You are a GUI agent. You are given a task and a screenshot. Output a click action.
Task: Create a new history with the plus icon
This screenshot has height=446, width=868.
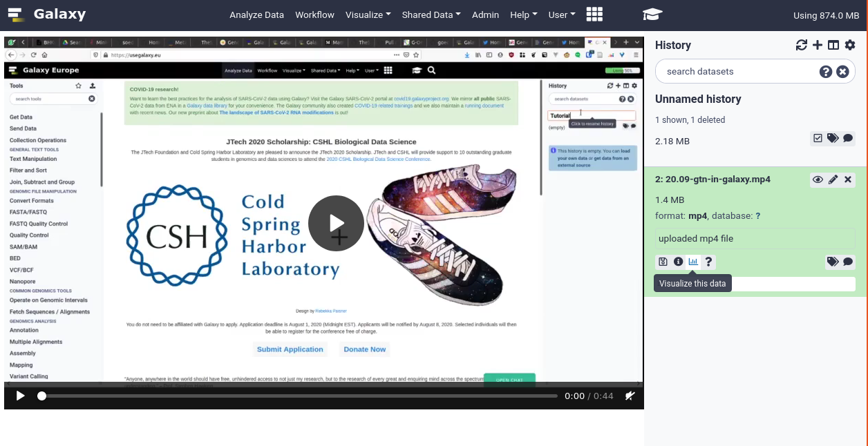pos(817,45)
